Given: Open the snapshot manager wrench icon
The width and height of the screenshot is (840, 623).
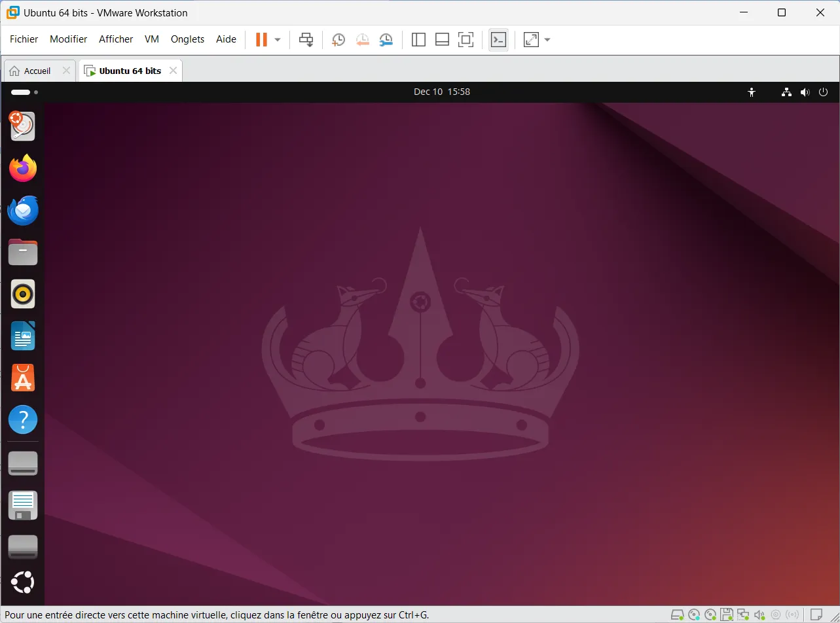Looking at the screenshot, I should [x=386, y=40].
